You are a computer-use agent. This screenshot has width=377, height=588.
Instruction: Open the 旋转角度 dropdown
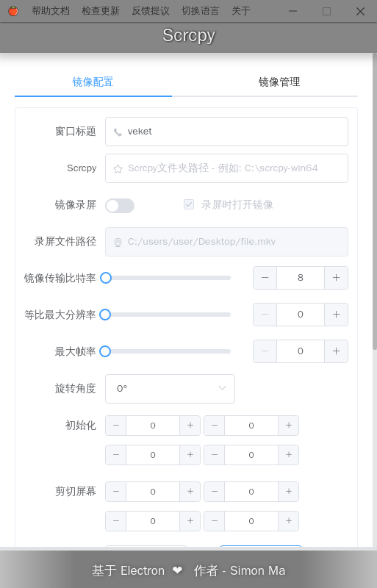pos(170,389)
